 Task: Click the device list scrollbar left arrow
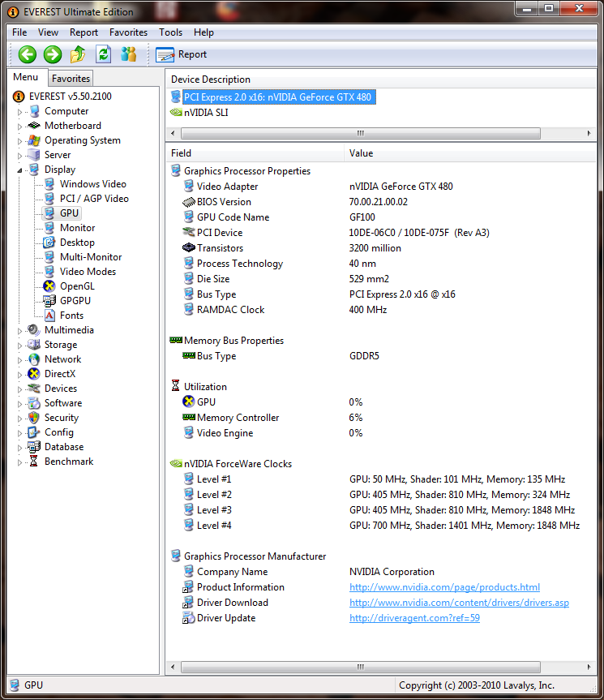pyautogui.click(x=173, y=133)
